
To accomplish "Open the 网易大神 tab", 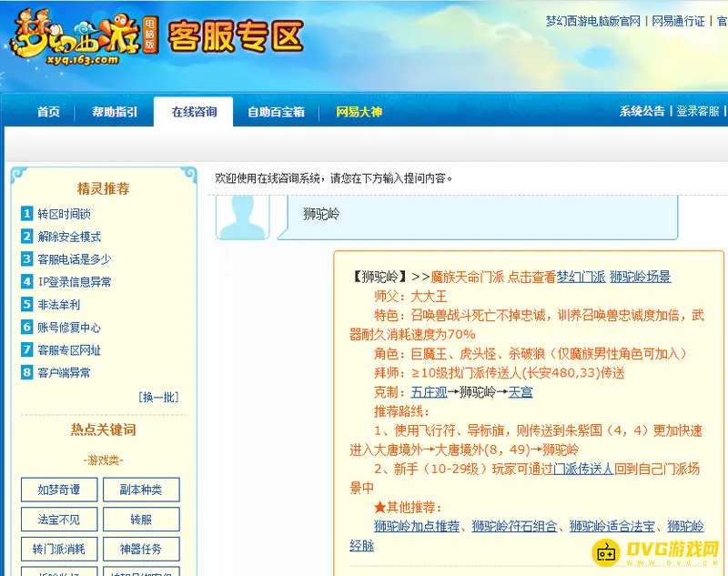I will tap(359, 112).
